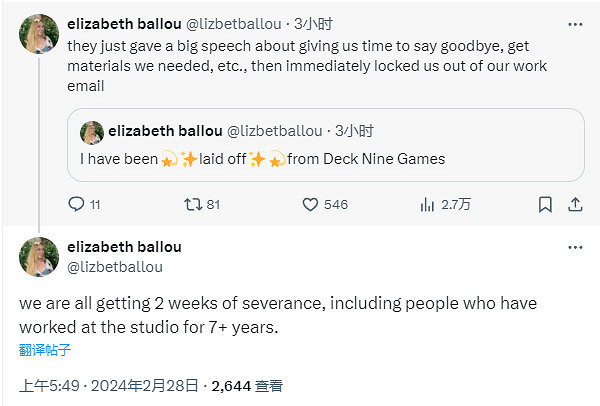The image size is (600, 406).
Task: Click the @lizbetballou handle under main author
Action: point(114,267)
